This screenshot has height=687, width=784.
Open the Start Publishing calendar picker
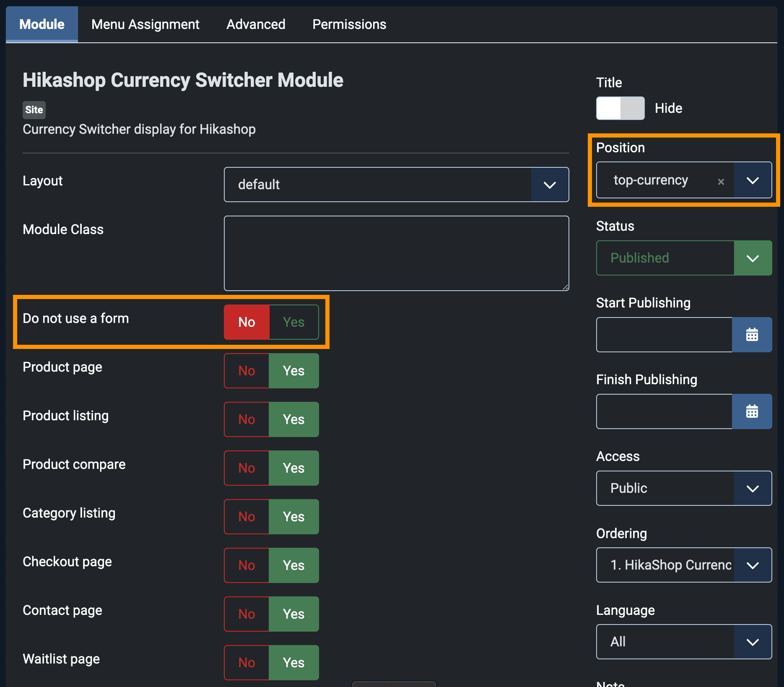coord(752,335)
